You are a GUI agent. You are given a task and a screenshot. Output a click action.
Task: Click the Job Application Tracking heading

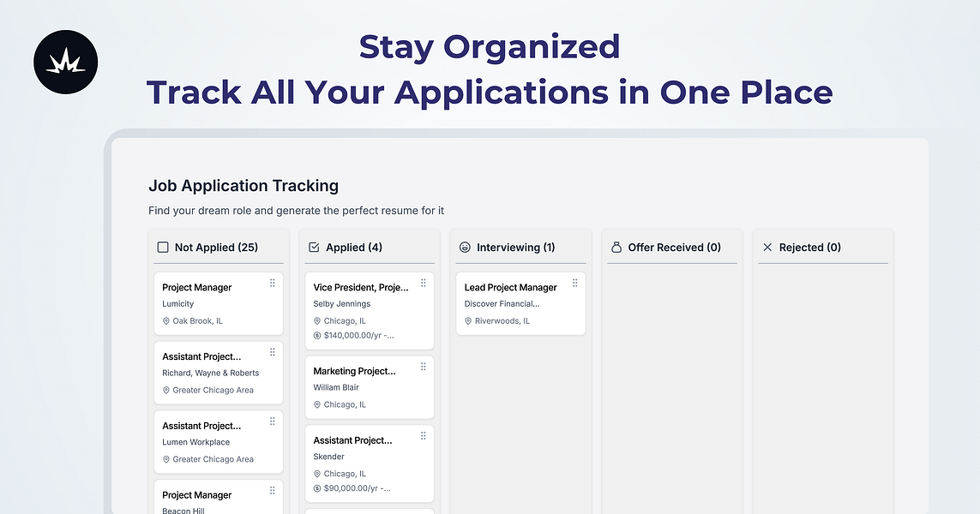243,186
